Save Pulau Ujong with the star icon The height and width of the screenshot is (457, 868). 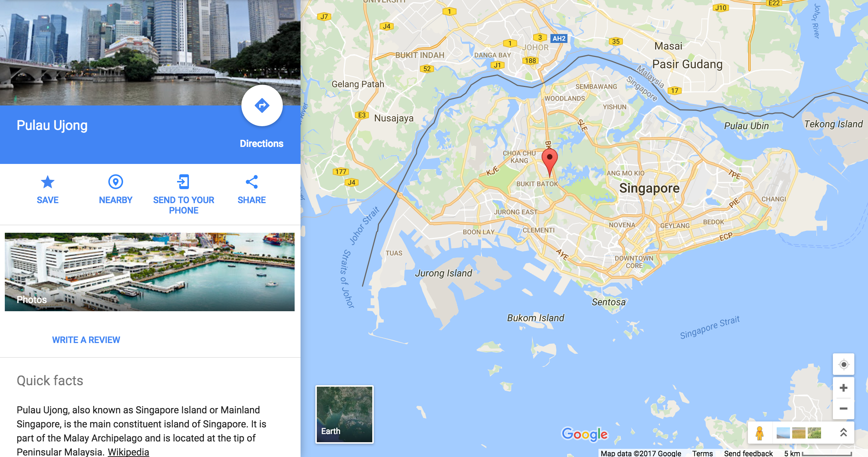click(x=48, y=182)
